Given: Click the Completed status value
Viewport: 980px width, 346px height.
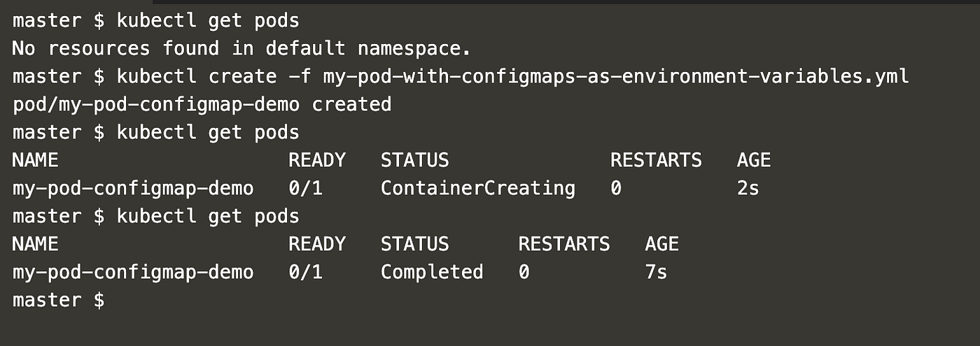Looking at the screenshot, I should click(x=432, y=271).
